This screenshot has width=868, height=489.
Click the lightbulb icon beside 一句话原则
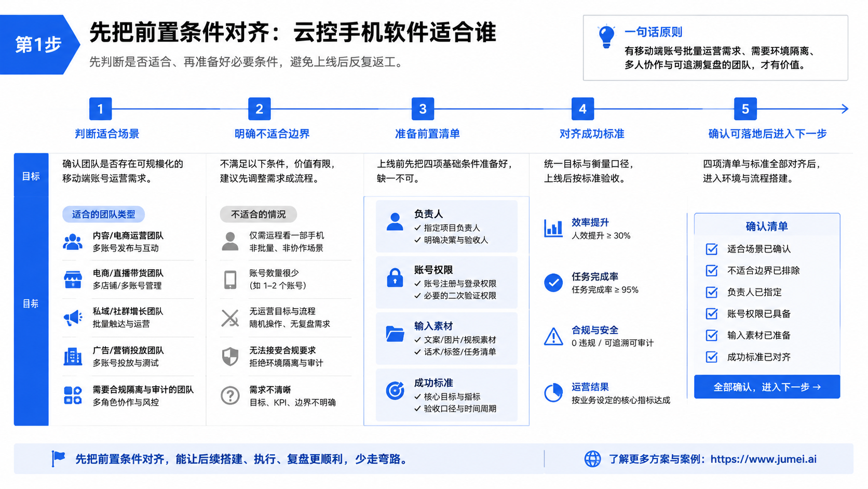tap(606, 37)
